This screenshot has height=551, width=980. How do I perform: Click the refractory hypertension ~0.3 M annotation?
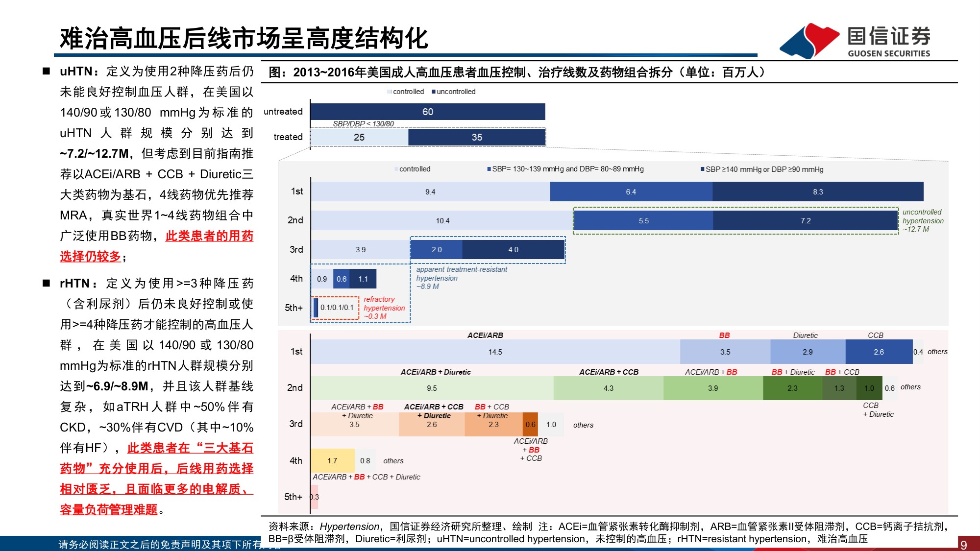[384, 308]
